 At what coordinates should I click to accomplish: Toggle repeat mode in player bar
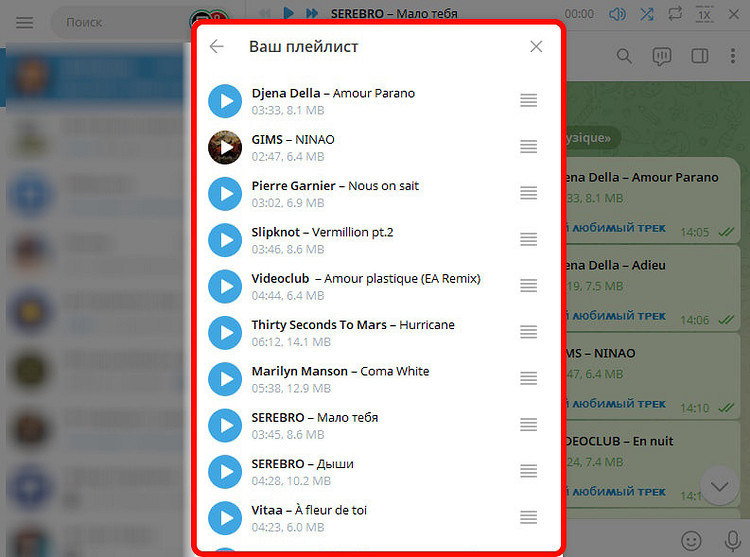676,14
